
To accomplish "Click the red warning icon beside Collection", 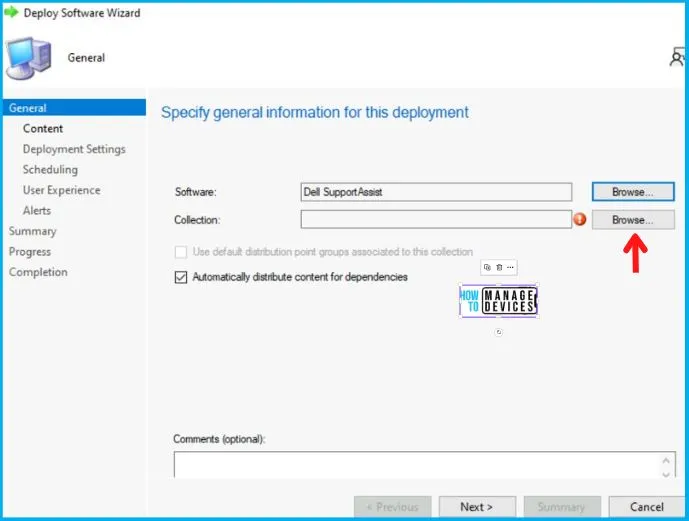I will point(580,220).
